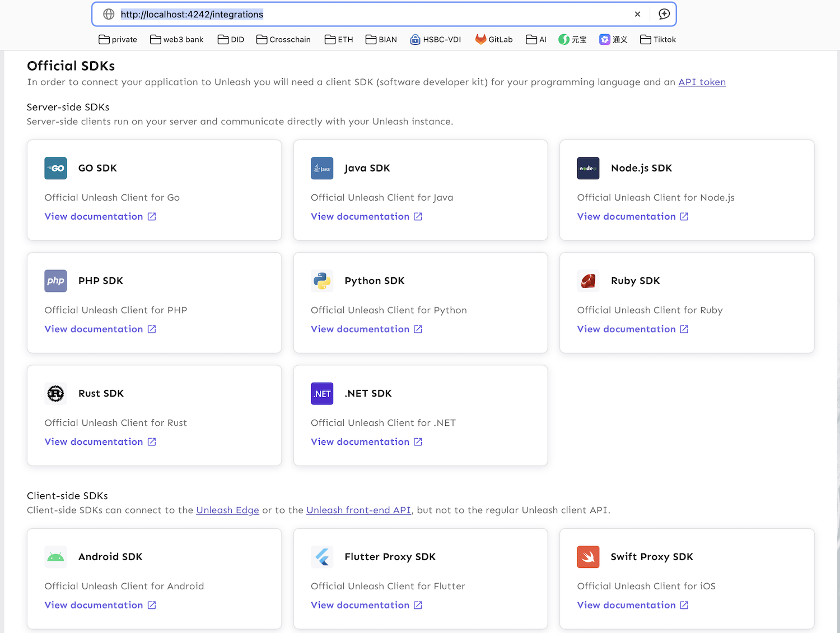This screenshot has height=633, width=840.
Task: Follow the Unleash front-end API link
Action: 358,510
